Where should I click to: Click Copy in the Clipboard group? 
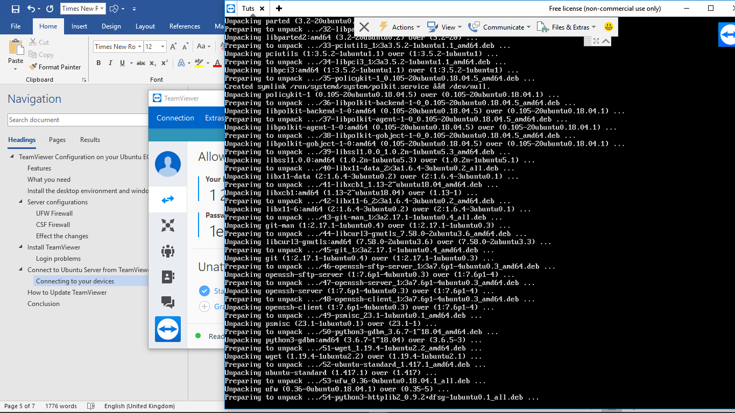click(41, 54)
